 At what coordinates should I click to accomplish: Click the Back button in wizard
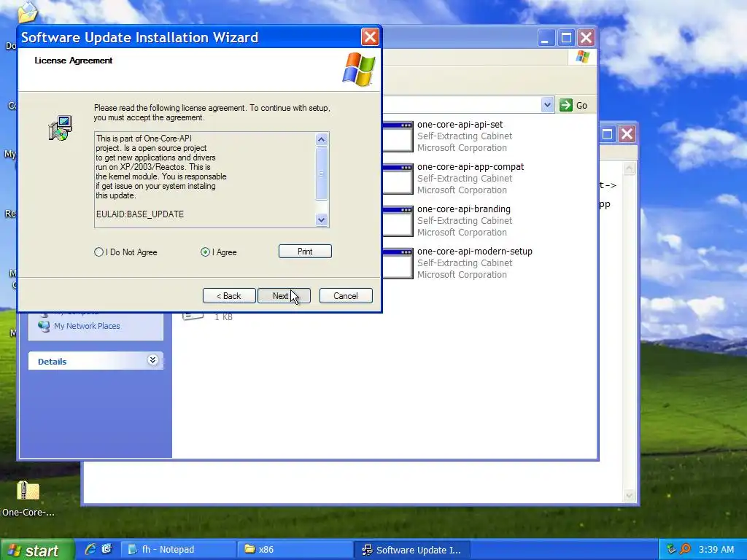(229, 296)
